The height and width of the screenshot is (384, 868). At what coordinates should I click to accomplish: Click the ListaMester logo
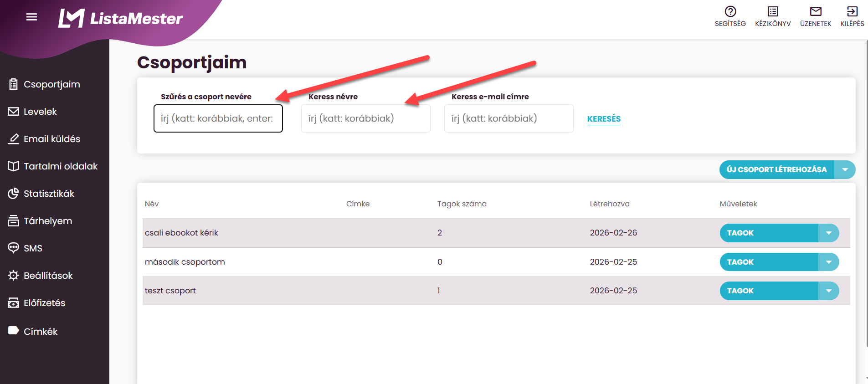pos(121,18)
